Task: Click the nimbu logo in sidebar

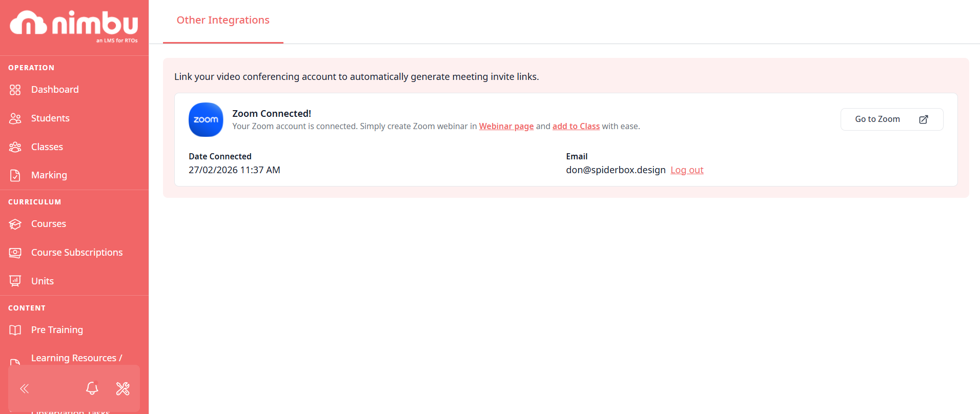Action: (74, 26)
